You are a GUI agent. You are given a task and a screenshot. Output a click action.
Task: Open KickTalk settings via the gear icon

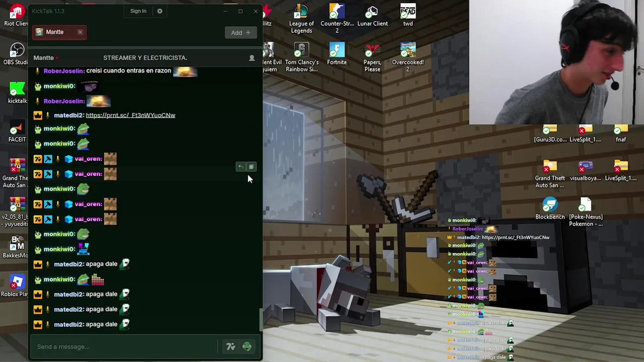[x=159, y=11]
